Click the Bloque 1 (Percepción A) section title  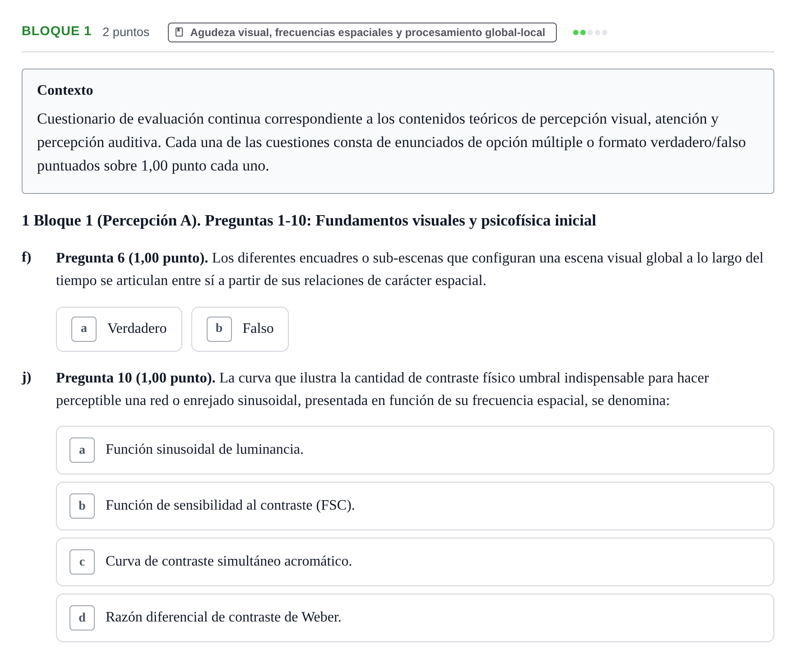point(309,221)
